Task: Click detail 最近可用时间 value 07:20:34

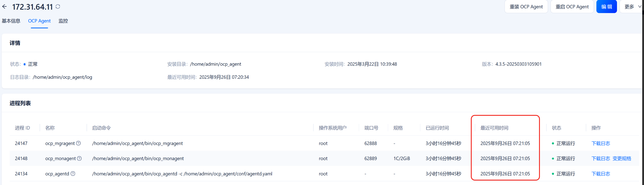Action: (224, 77)
